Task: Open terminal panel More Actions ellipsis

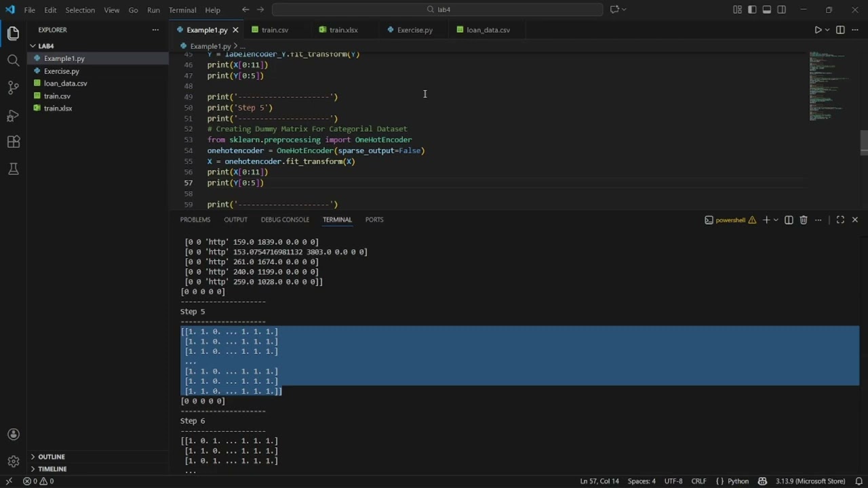Action: click(x=818, y=220)
